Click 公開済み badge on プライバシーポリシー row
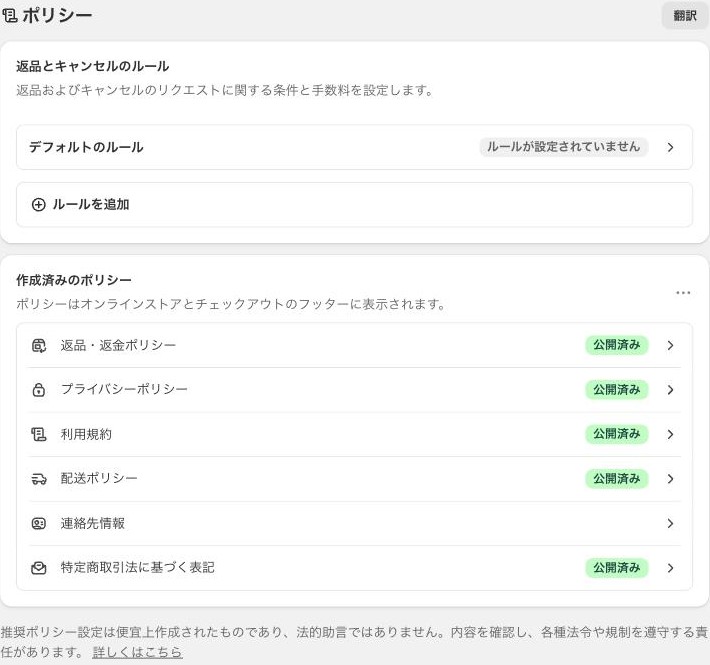Viewport: 710px width, 665px height. (x=617, y=389)
